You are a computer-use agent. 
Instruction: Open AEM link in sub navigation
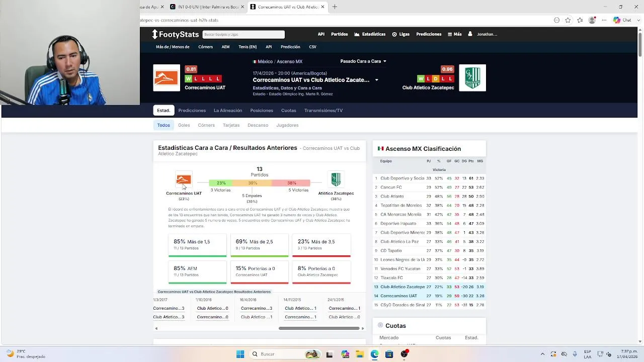point(225,47)
